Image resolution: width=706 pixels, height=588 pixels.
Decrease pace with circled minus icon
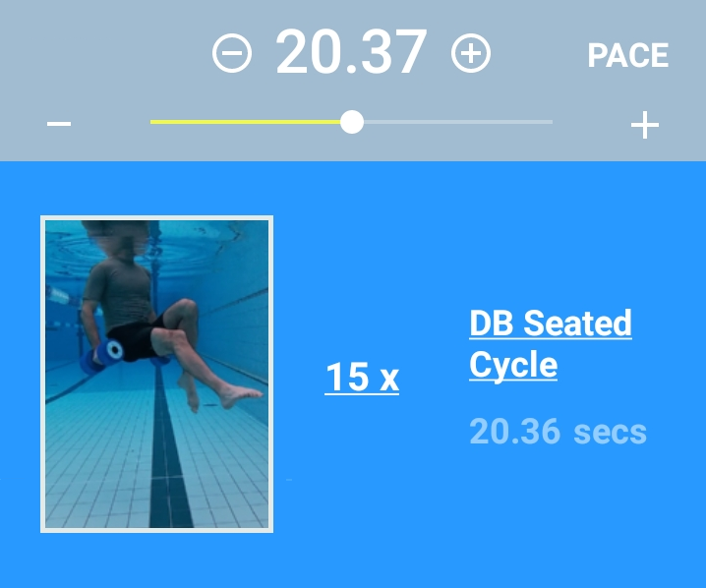tap(232, 53)
